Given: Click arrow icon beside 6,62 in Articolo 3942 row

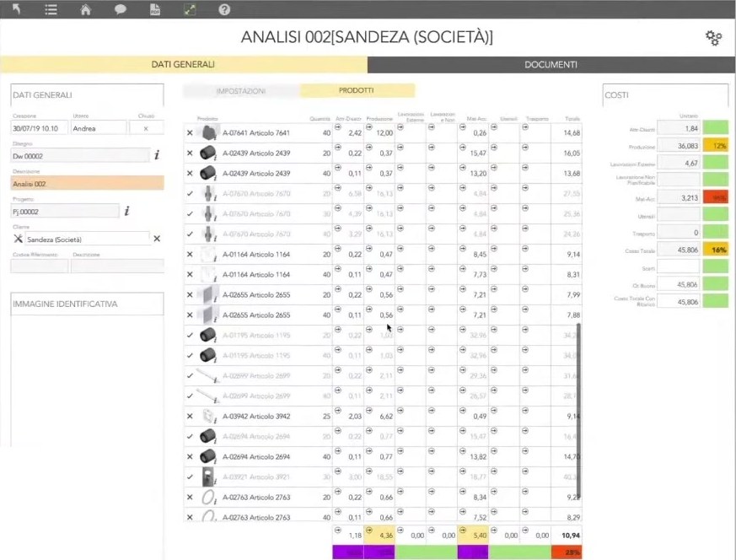Looking at the screenshot, I should click(x=369, y=411).
